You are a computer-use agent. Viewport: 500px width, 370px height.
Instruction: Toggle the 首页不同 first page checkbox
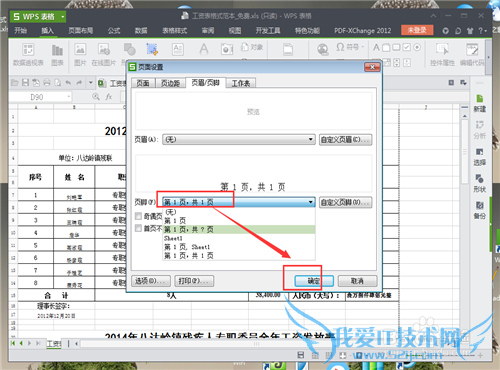[138, 228]
